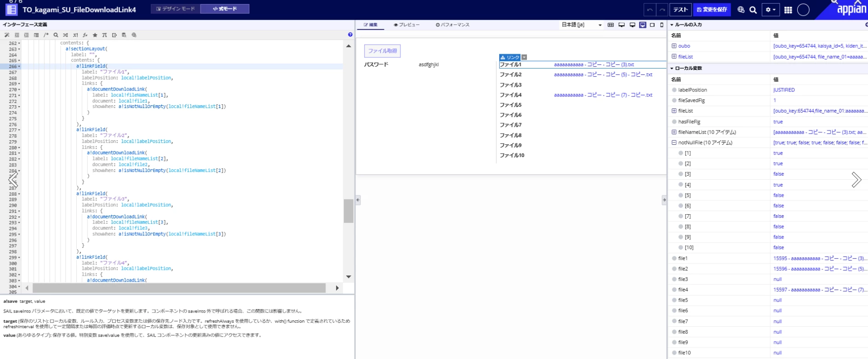The height and width of the screenshot is (359, 868).
Task: Open the ファイル2 download link
Action: pos(603,74)
